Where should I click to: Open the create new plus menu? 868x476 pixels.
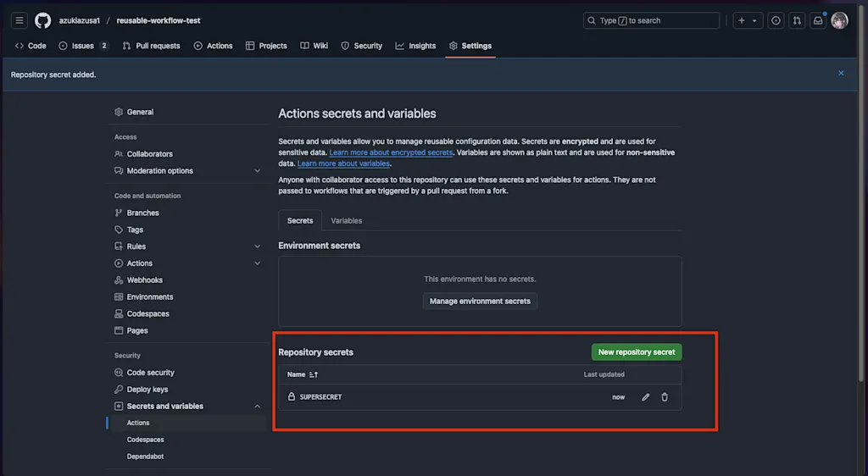click(x=742, y=20)
